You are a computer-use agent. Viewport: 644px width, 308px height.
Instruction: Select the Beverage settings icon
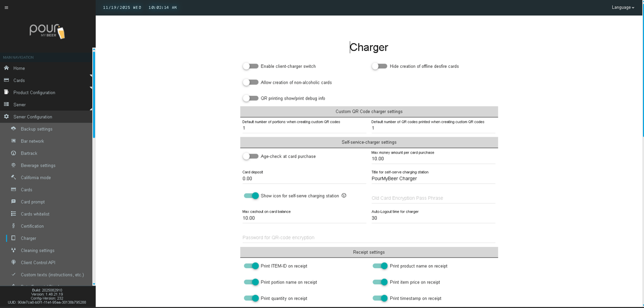coord(13,165)
